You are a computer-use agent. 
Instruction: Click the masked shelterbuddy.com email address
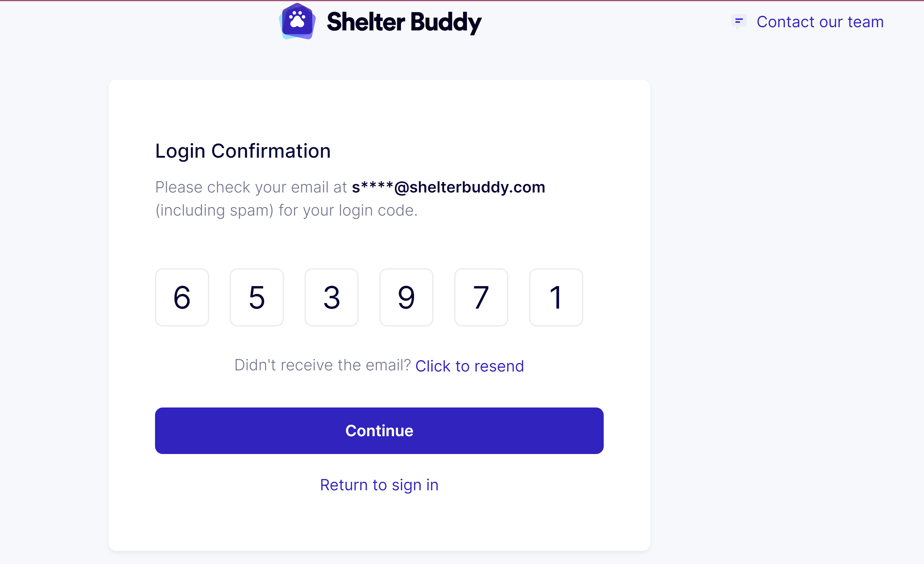click(x=448, y=187)
